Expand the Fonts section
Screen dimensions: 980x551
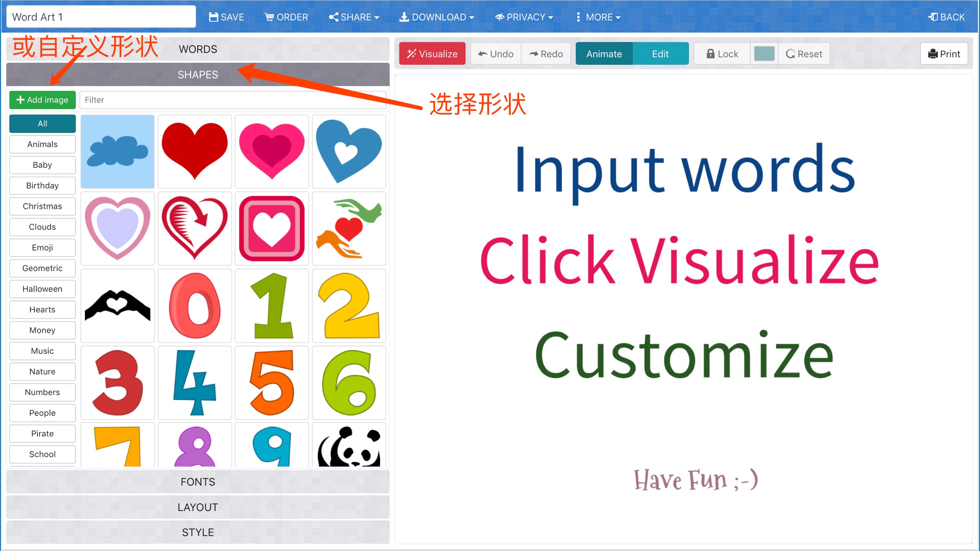coord(198,482)
